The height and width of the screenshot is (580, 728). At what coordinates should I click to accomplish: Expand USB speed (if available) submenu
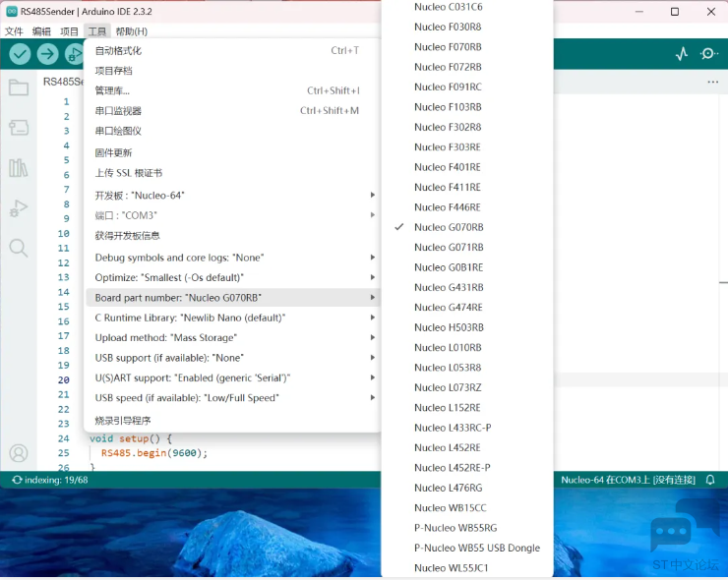coord(233,398)
